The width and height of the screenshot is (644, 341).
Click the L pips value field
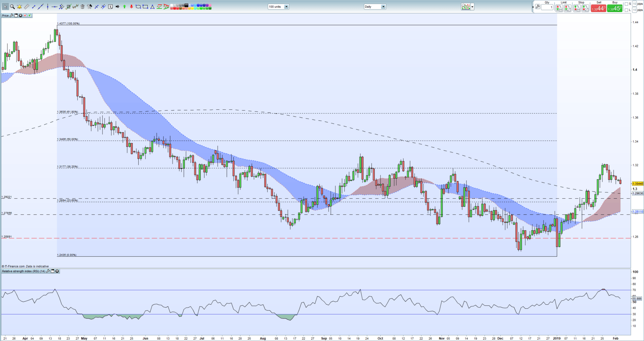[x=635, y=10]
